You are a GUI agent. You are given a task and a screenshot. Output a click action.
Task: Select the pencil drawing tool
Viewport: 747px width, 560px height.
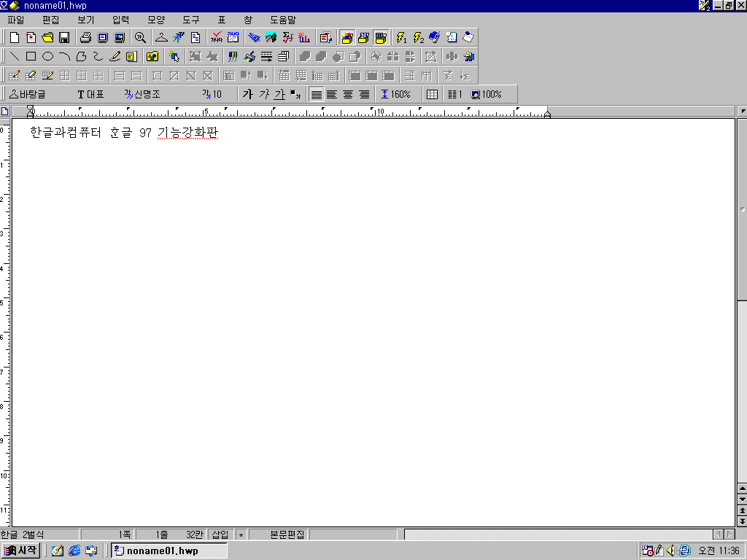115,57
